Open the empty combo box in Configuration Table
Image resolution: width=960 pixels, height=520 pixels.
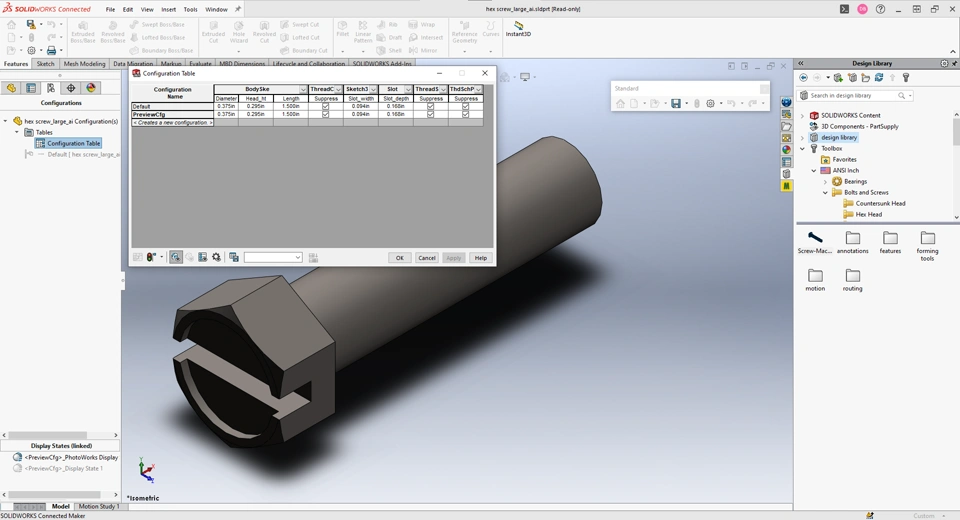point(273,257)
